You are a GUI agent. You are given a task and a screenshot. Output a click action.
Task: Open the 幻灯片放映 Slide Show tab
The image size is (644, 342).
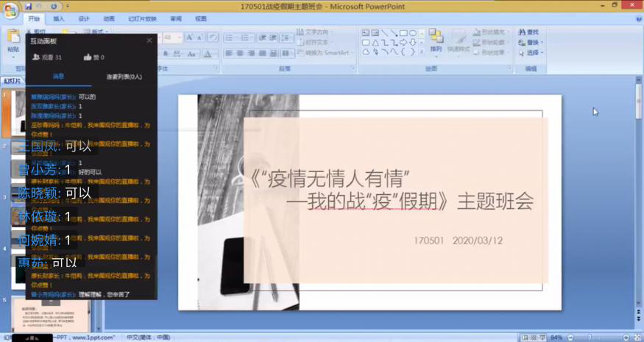[141, 18]
